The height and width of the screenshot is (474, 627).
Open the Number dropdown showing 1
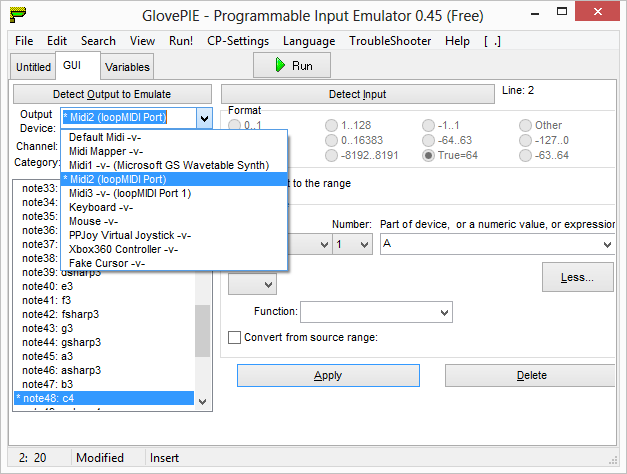[352, 244]
